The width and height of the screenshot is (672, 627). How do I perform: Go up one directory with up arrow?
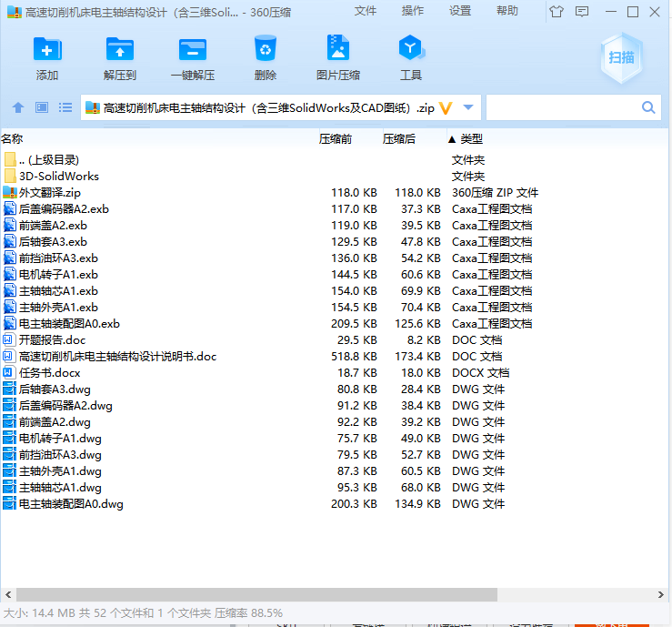click(x=18, y=107)
